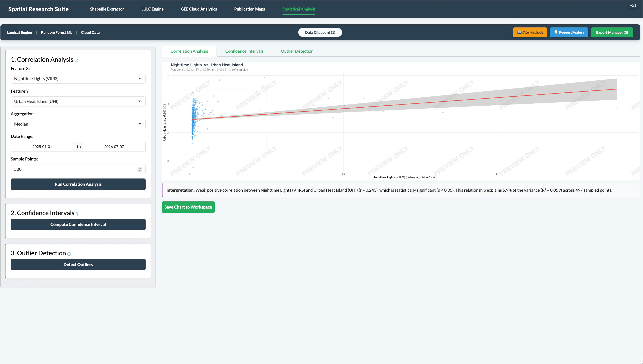Switch to the Outlier Detection tab
The image size is (643, 364).
click(x=297, y=51)
